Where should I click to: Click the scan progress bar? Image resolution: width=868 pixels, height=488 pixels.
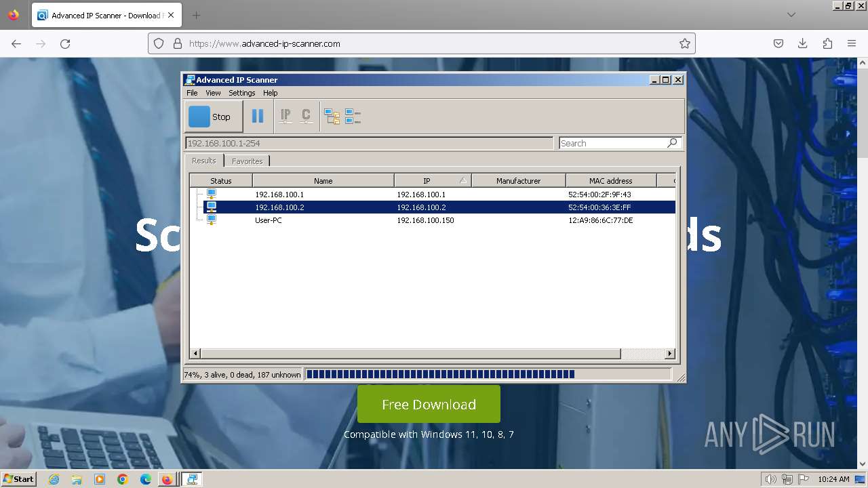[x=488, y=374]
